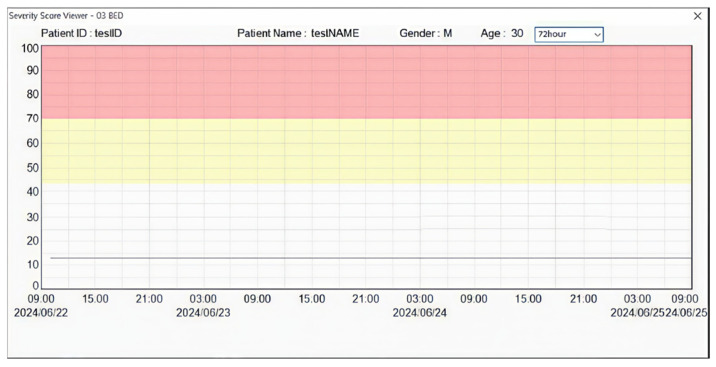Click the 100 label on the score axis
The image size is (716, 367).
(30, 48)
